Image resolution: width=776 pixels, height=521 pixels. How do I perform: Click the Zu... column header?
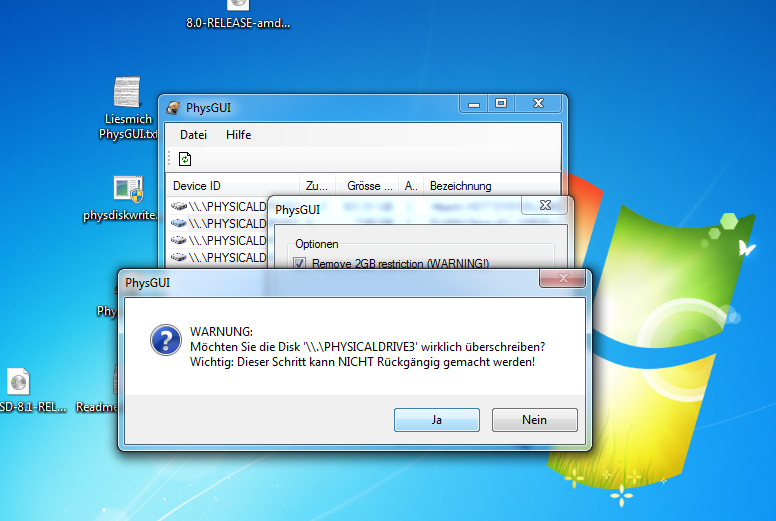(x=317, y=186)
